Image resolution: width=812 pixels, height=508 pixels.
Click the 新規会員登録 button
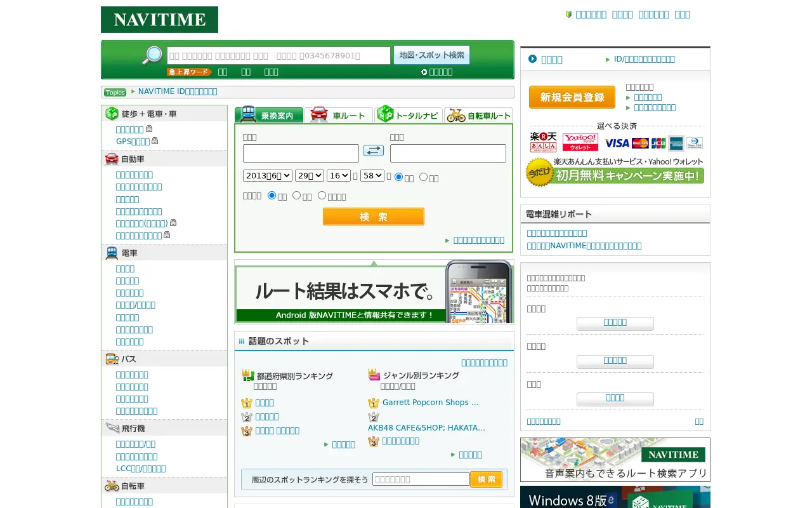572,97
